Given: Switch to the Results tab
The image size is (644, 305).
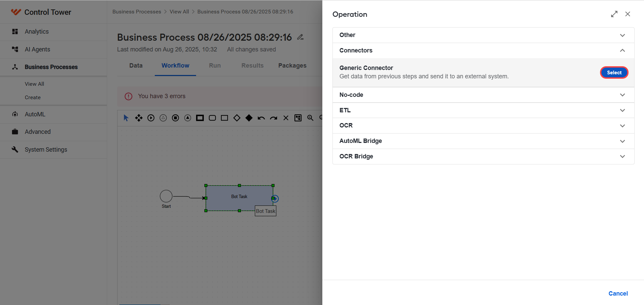Looking at the screenshot, I should pyautogui.click(x=252, y=66).
